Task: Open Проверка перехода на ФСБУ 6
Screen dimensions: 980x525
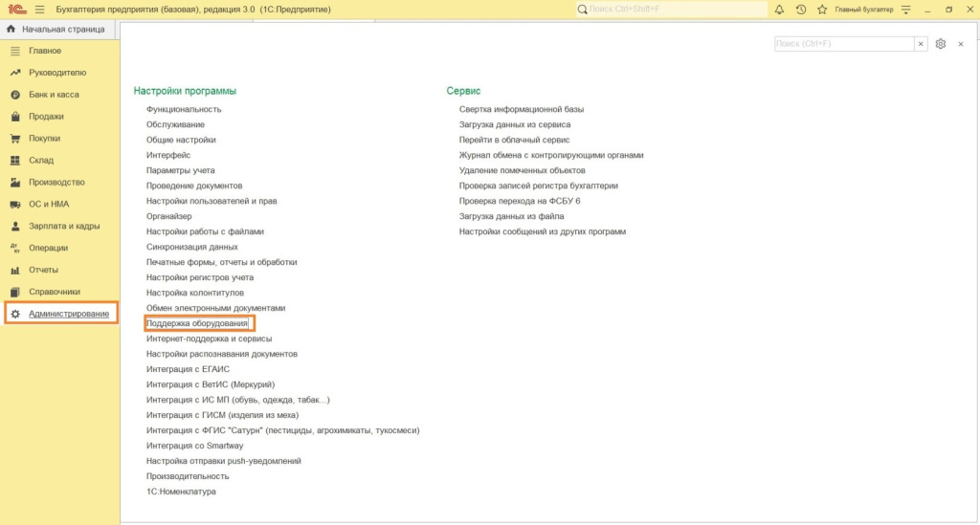Action: tap(520, 201)
